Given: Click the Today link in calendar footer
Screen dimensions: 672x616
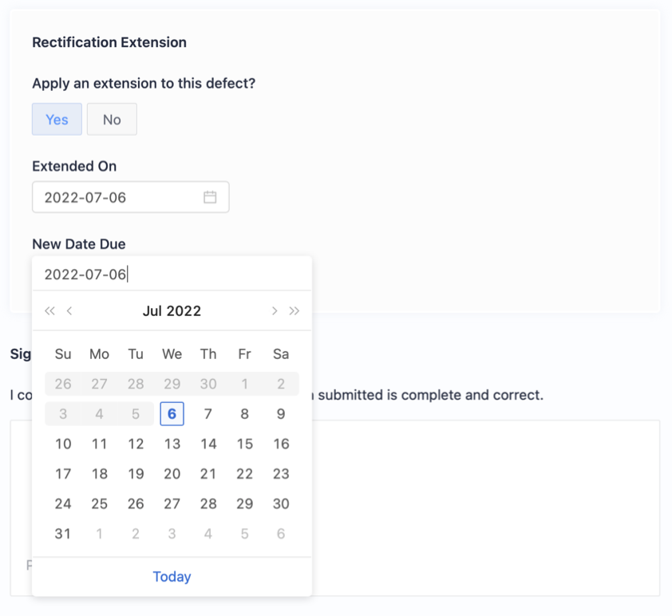Looking at the screenshot, I should tap(172, 577).
